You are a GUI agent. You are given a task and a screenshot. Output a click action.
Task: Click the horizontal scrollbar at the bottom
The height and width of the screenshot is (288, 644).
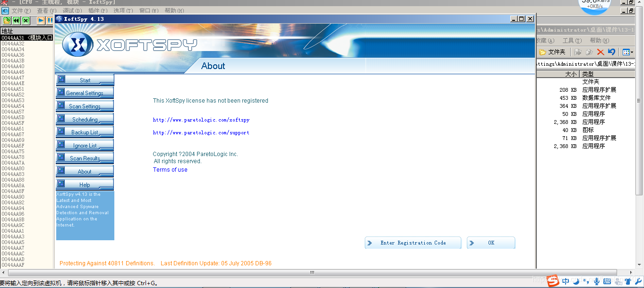[x=312, y=272]
